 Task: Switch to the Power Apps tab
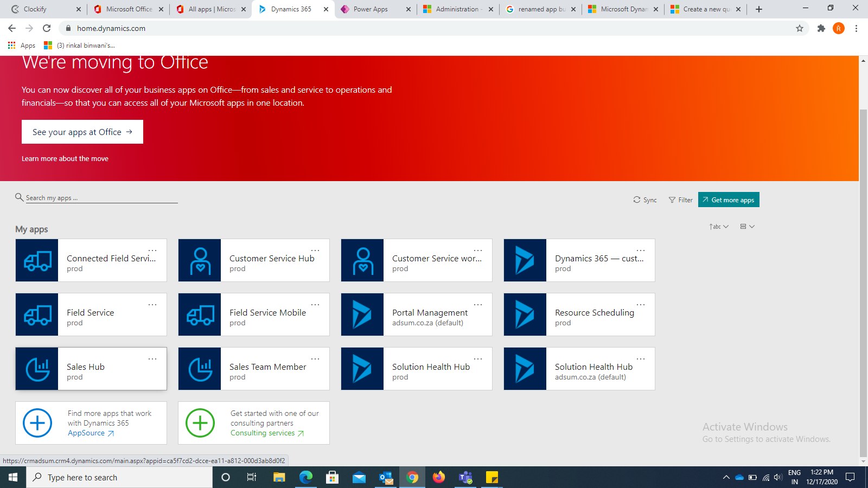click(375, 9)
